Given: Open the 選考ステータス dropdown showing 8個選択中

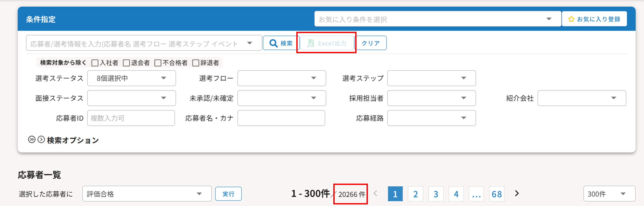Looking at the screenshot, I should click(132, 78).
